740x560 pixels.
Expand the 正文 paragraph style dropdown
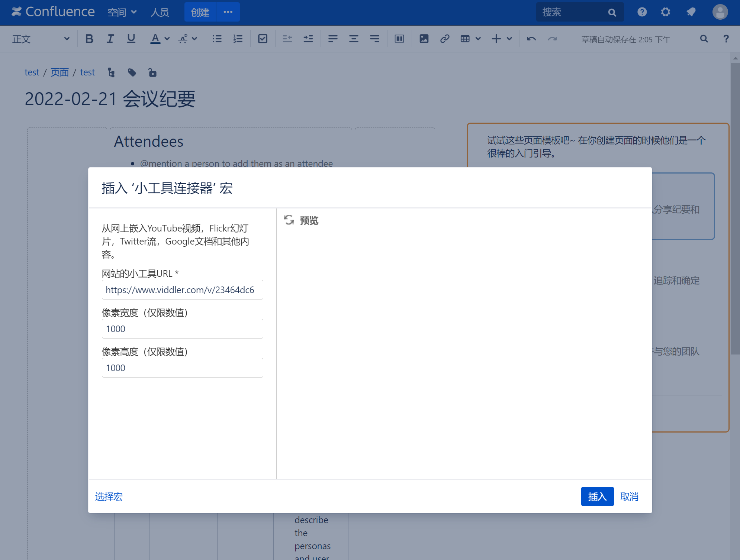[40, 39]
